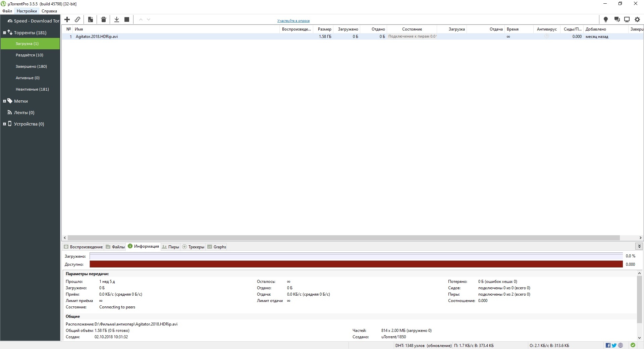Click the Twitter icon in status bar
The width and height of the screenshot is (644, 349).
[x=614, y=345]
